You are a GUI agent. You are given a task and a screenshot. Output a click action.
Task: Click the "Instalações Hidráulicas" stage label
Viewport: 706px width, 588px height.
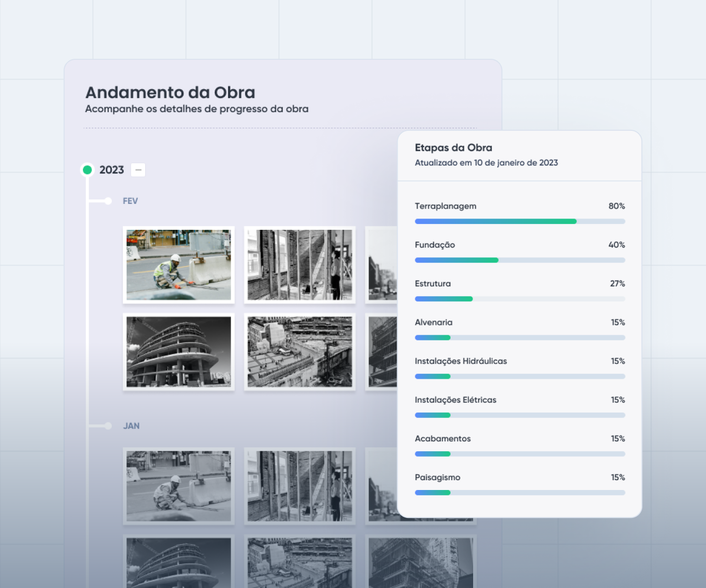point(461,361)
